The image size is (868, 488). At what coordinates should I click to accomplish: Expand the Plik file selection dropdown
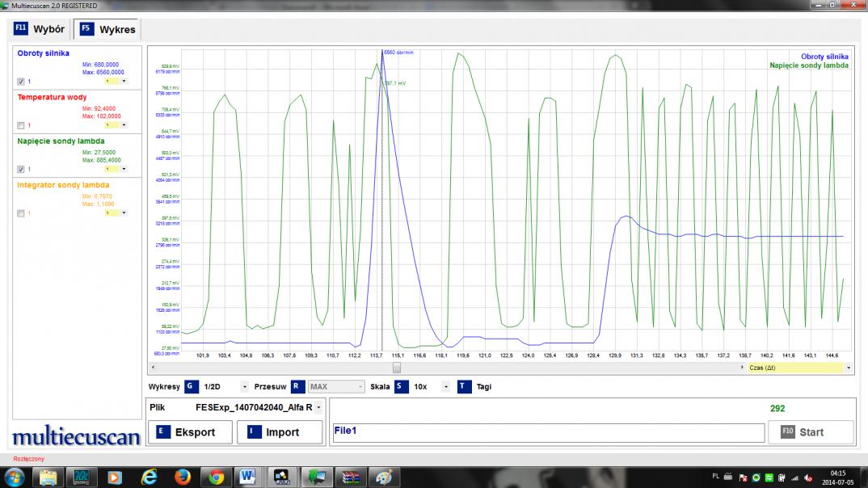(x=318, y=408)
